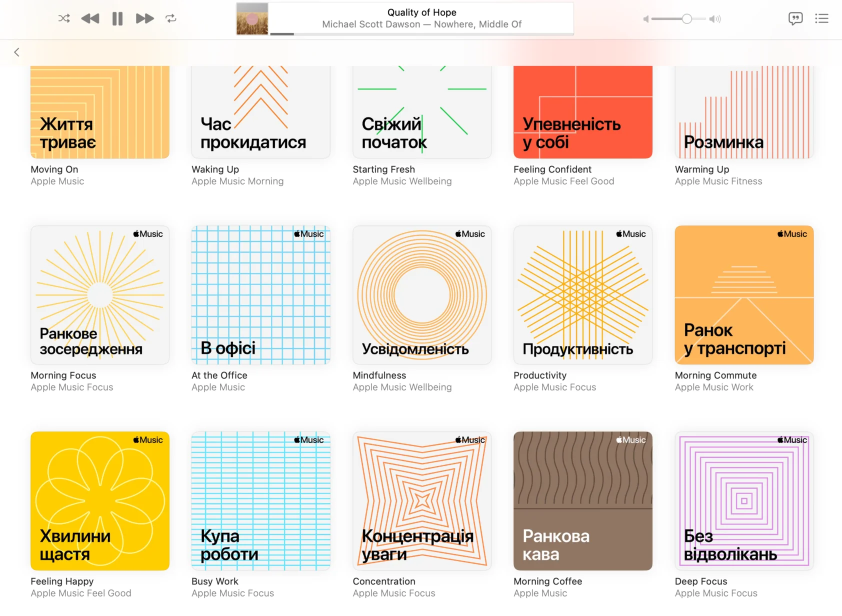Open the Feeling Confident red playlist cover
The height and width of the screenshot is (616, 842).
[582, 112]
